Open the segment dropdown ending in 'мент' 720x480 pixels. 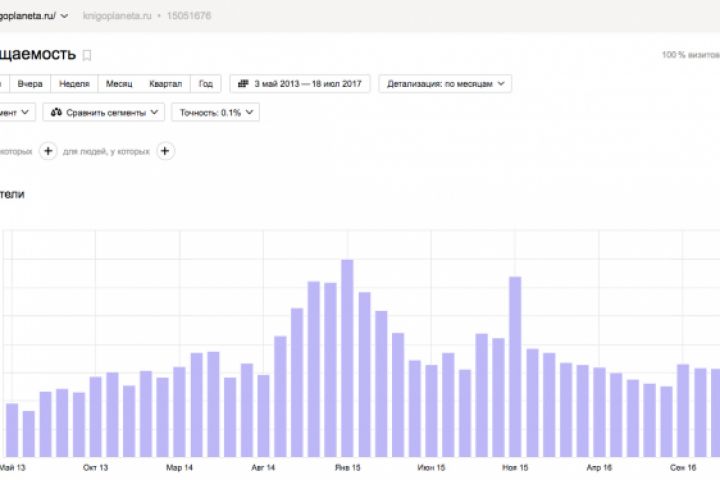[16, 112]
